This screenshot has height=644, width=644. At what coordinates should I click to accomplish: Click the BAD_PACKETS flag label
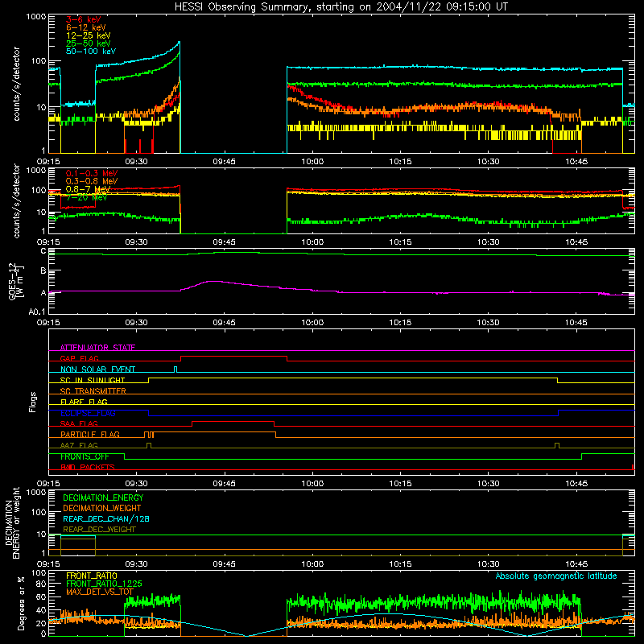[x=88, y=467]
